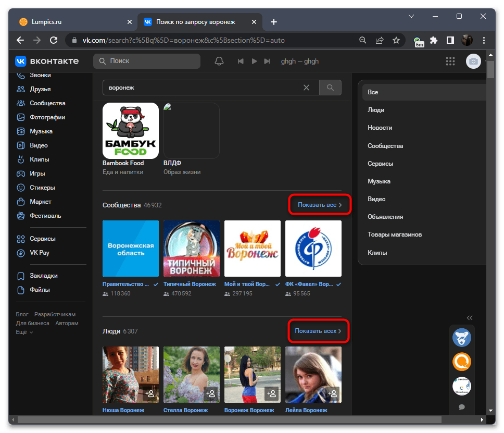Viewport: 504px width, 433px height.
Task: Reload the VK search page
Action: click(54, 40)
